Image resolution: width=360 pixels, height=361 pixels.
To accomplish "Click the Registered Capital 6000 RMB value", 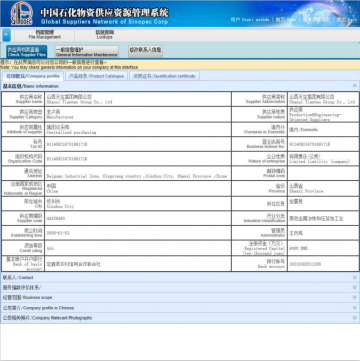I will tap(298, 248).
